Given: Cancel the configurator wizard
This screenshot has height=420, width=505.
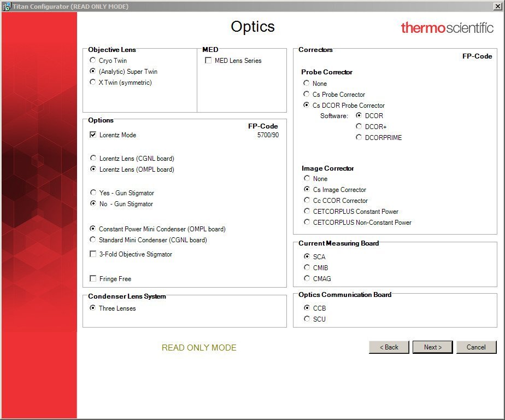Looking at the screenshot, I should pyautogui.click(x=477, y=347).
